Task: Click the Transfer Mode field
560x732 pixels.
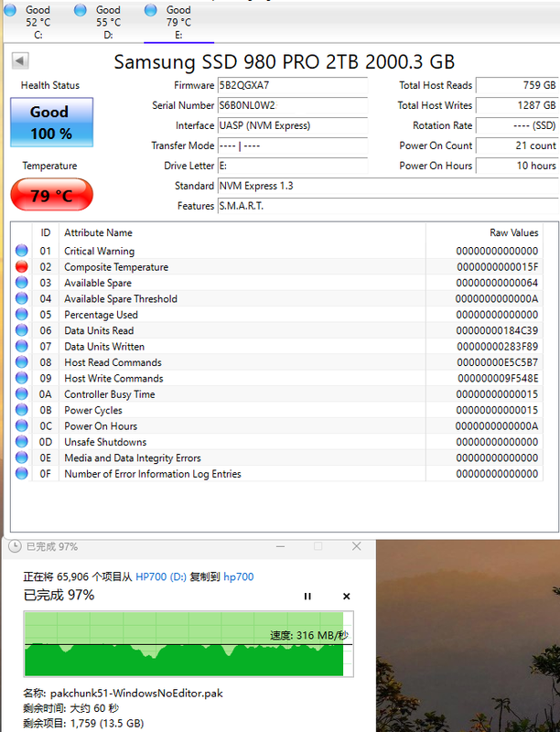Action: coord(293,145)
